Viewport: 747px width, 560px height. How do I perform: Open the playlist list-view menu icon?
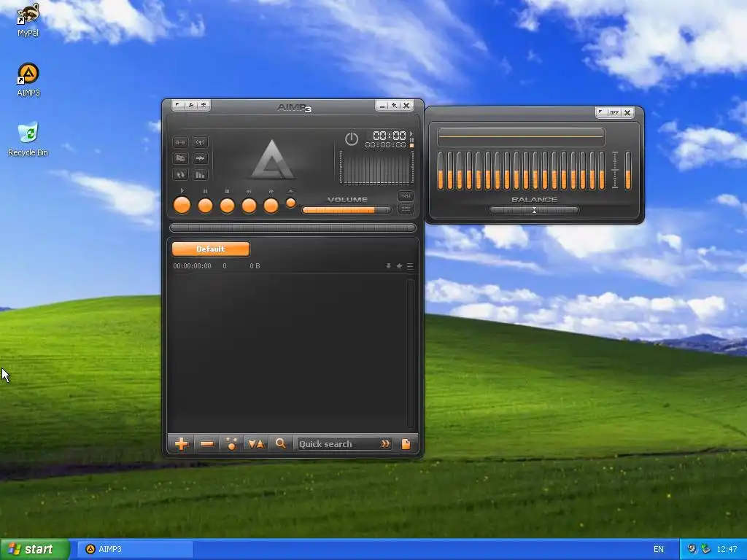410,266
